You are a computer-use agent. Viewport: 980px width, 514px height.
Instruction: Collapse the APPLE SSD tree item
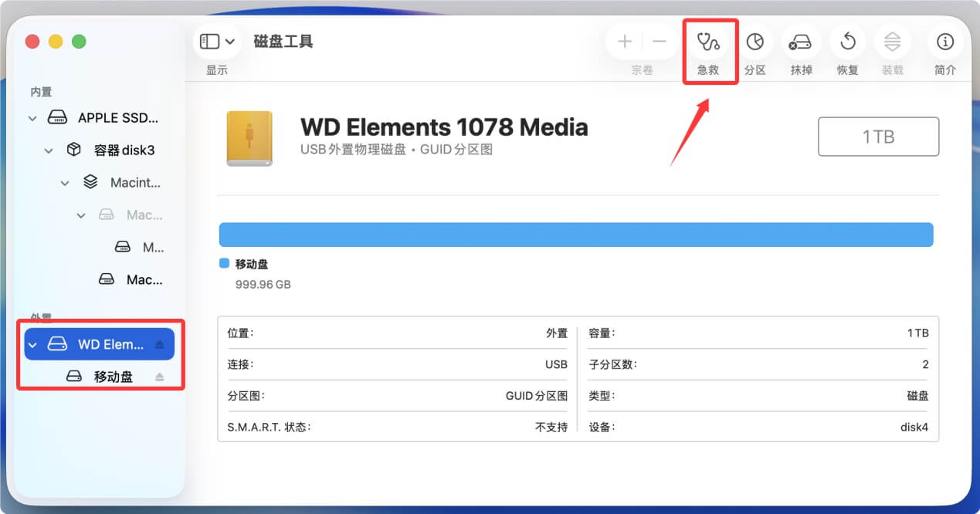pos(32,117)
